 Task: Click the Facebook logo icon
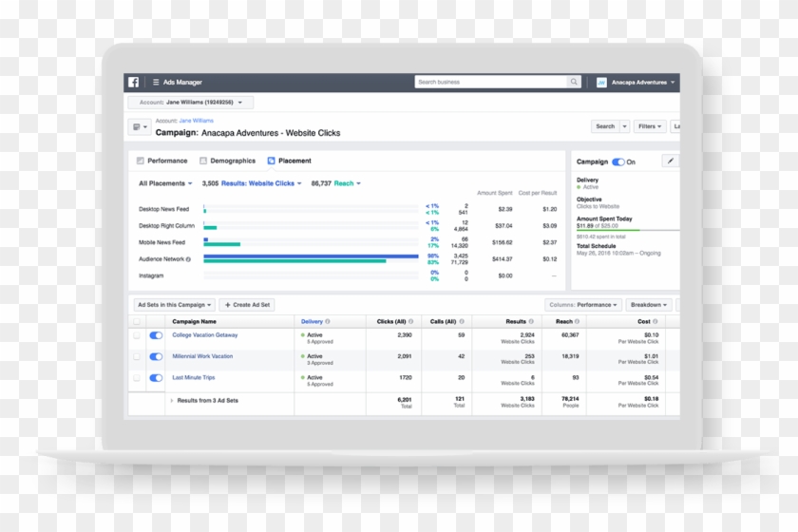coord(134,83)
